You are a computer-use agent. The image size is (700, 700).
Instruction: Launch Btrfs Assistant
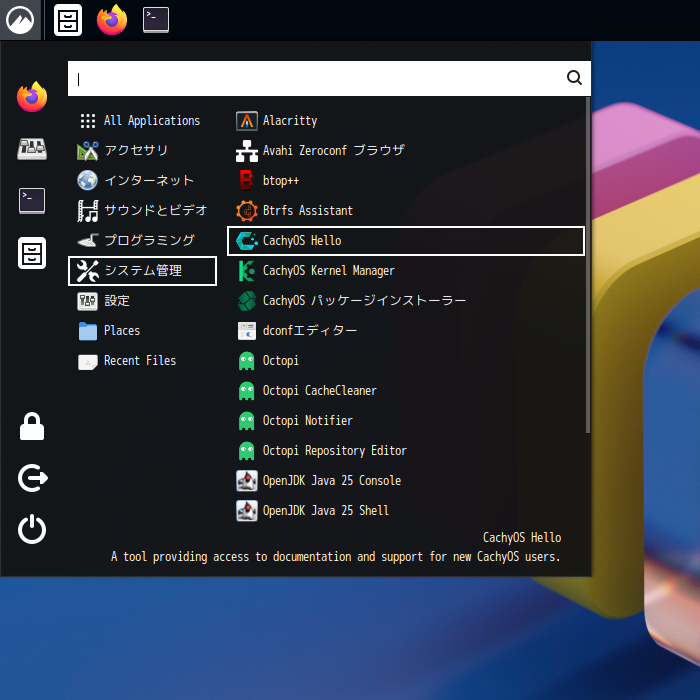[x=406, y=210]
